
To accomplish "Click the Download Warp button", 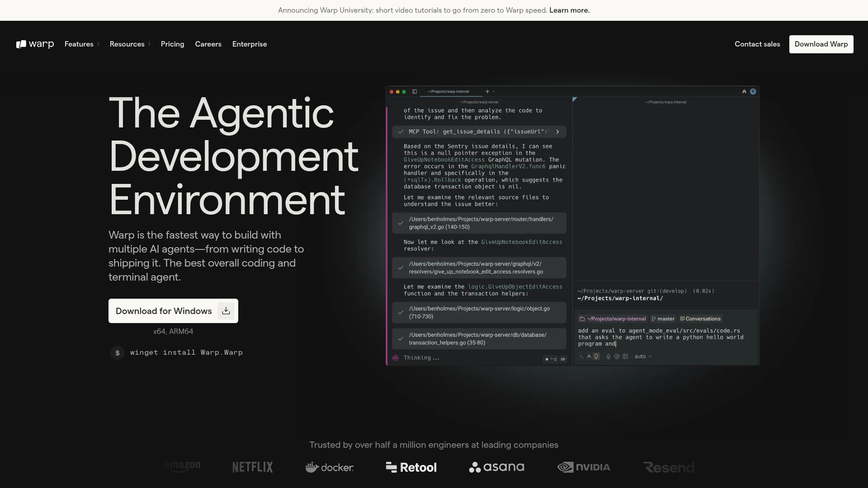I will click(x=821, y=44).
